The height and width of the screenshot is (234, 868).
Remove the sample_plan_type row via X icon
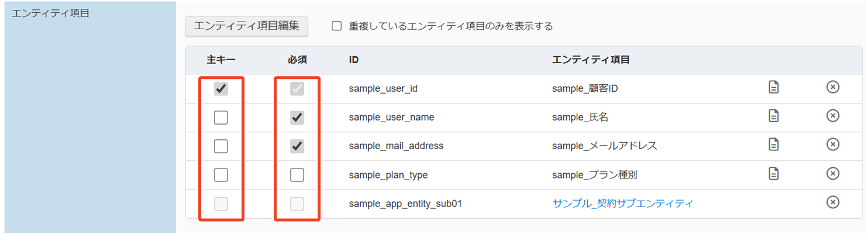[x=833, y=174]
